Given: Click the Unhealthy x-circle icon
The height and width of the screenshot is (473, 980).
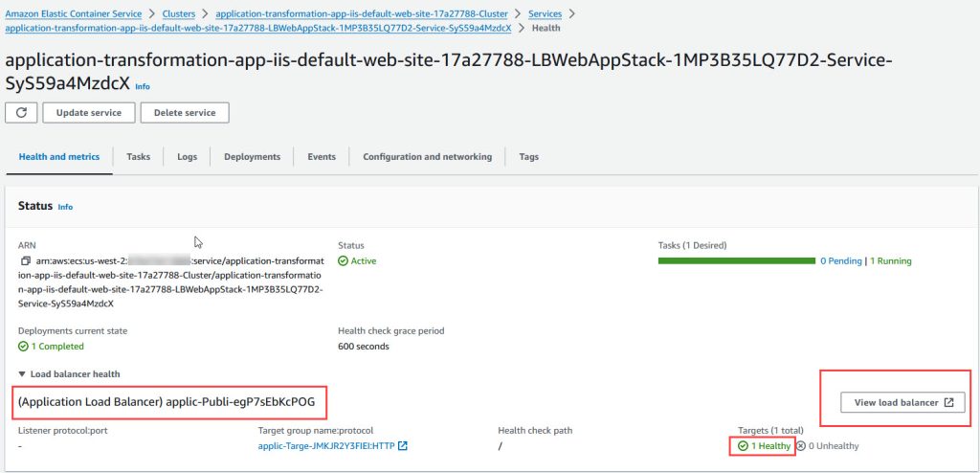Looking at the screenshot, I should click(x=801, y=446).
